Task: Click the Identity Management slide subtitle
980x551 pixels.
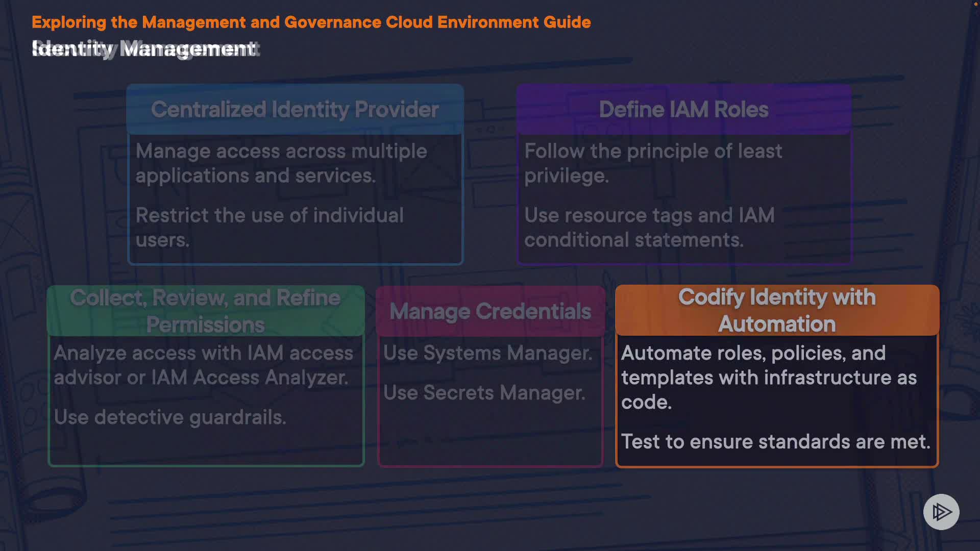Action: [x=144, y=49]
